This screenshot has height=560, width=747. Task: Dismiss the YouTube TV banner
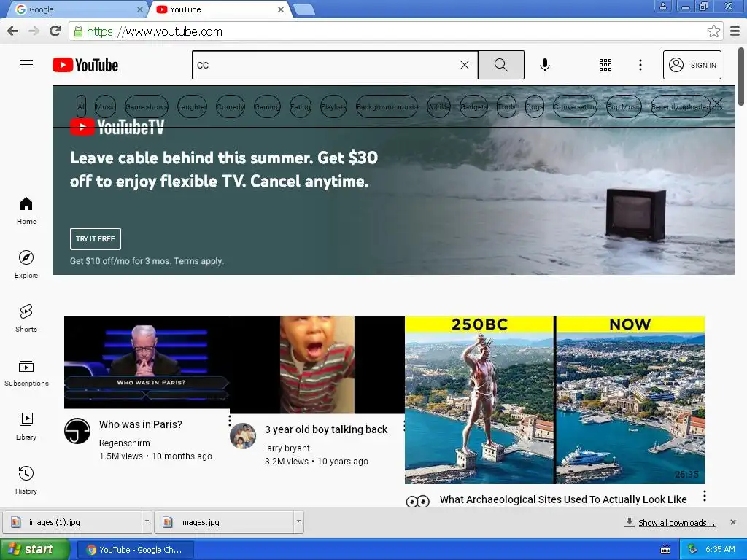tap(718, 104)
